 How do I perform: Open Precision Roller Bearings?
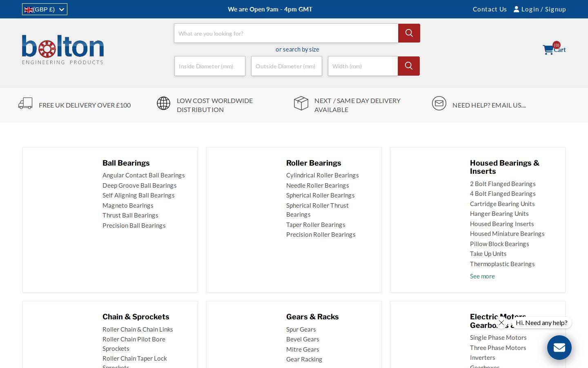click(321, 234)
